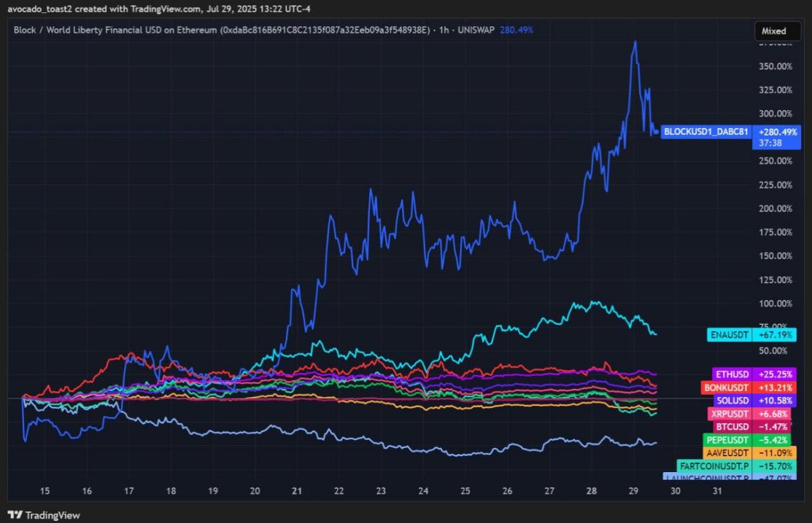Click the 250.00% price scale label

pyautogui.click(x=775, y=161)
